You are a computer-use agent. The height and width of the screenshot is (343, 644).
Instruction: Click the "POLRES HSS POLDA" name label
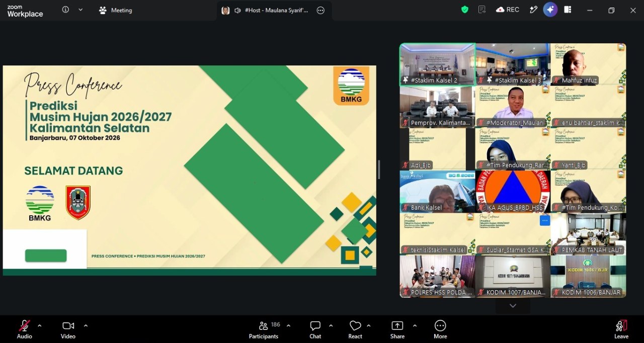441,292
